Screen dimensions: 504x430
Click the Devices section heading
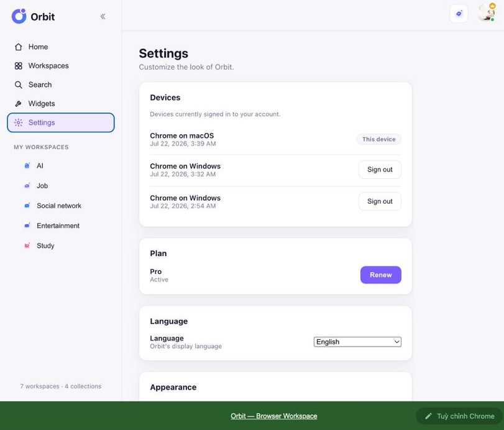(165, 98)
